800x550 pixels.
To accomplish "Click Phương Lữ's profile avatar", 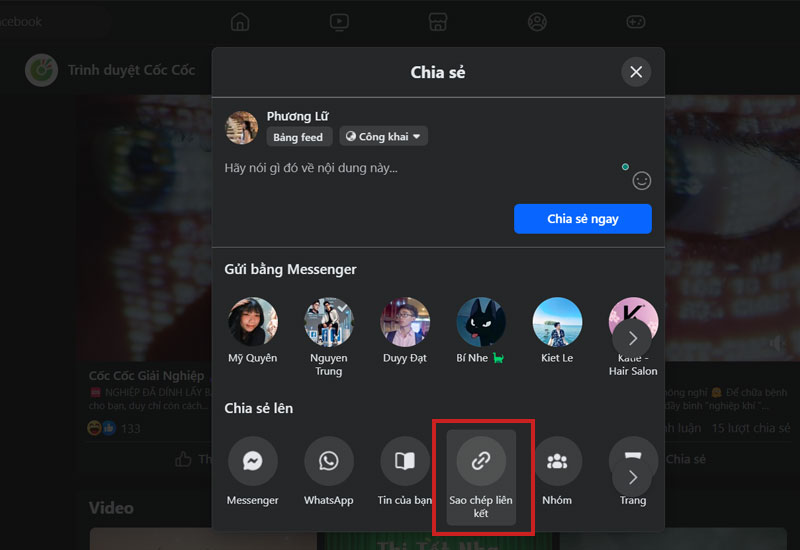I will pos(241,128).
